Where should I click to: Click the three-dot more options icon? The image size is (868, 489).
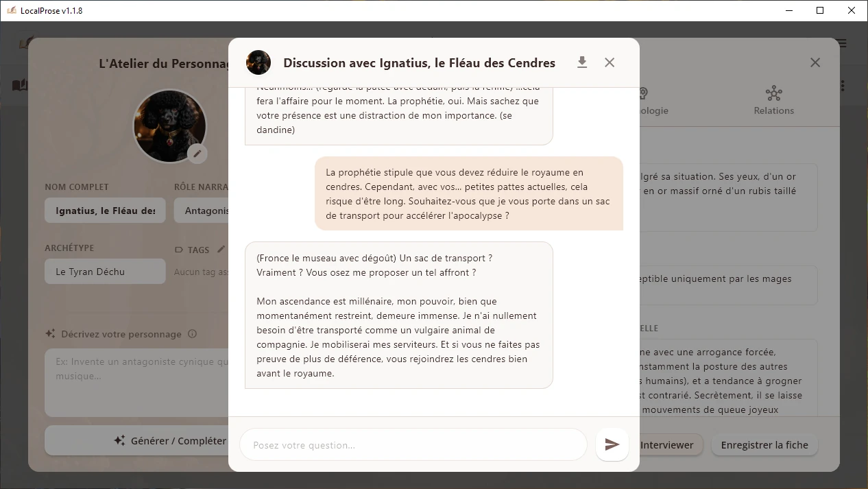pos(843,86)
